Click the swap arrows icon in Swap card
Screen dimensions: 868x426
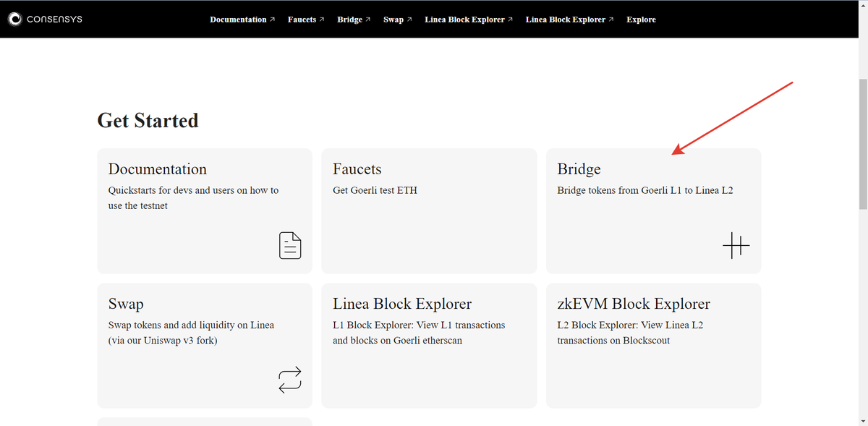click(x=290, y=380)
